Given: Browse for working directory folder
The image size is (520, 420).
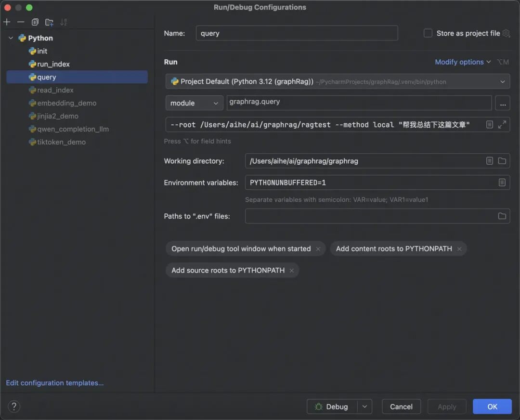Looking at the screenshot, I should 502,161.
